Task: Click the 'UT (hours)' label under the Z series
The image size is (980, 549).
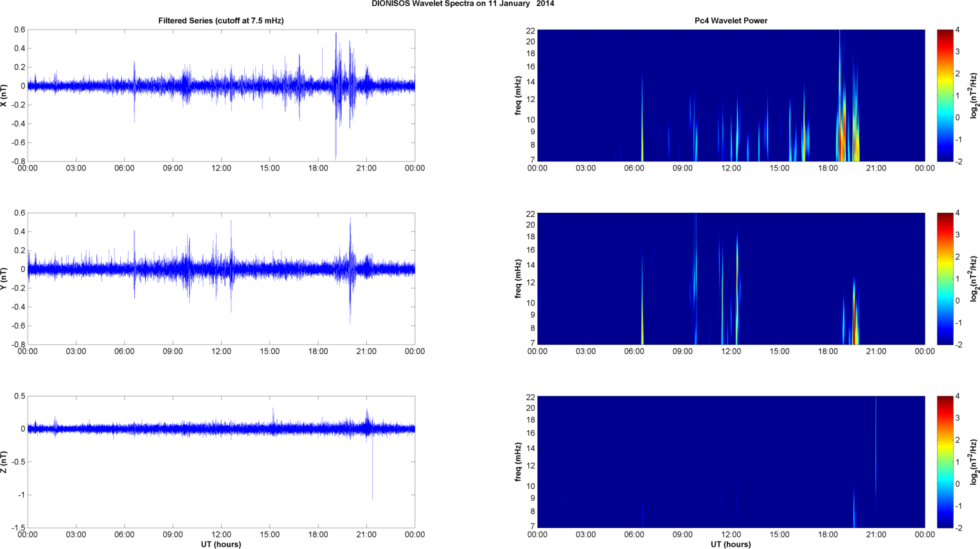Action: 221,544
